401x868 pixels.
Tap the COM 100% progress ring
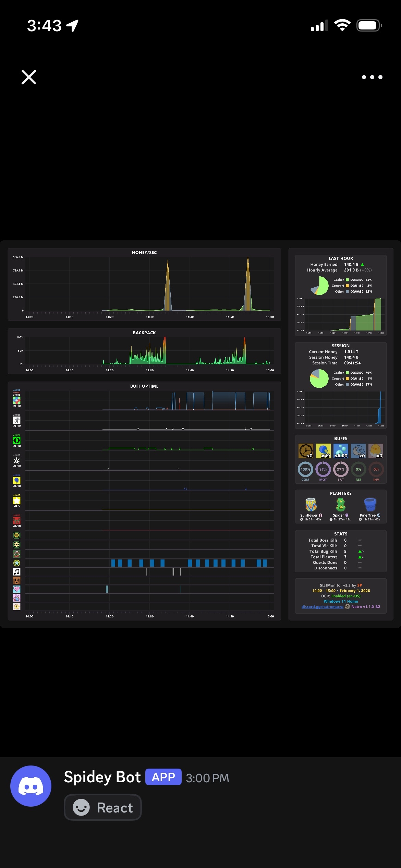point(305,469)
